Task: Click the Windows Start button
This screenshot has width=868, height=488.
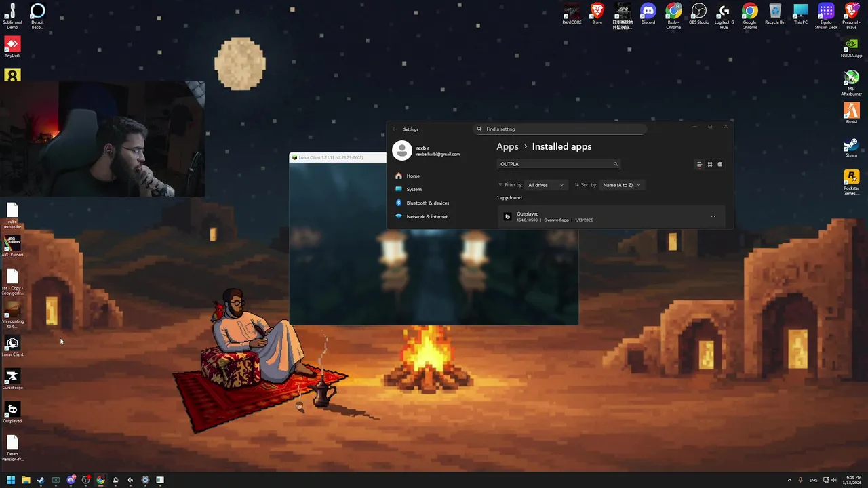Action: 11,480
